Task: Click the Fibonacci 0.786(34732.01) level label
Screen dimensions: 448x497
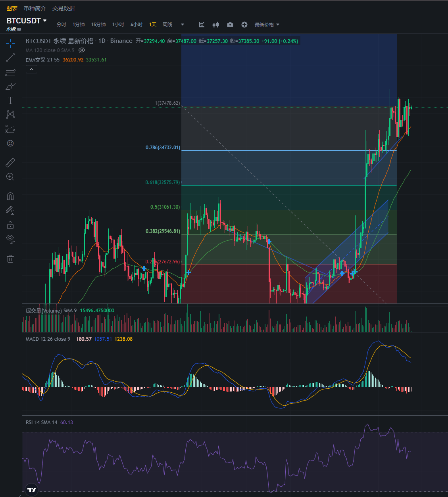Action: (x=163, y=148)
